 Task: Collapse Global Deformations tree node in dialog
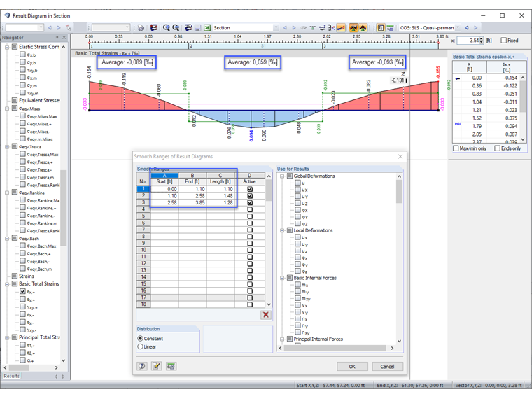282,176
